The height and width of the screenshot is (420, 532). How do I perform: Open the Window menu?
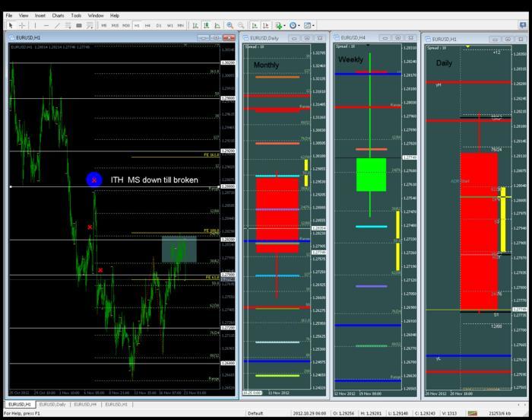tap(96, 16)
